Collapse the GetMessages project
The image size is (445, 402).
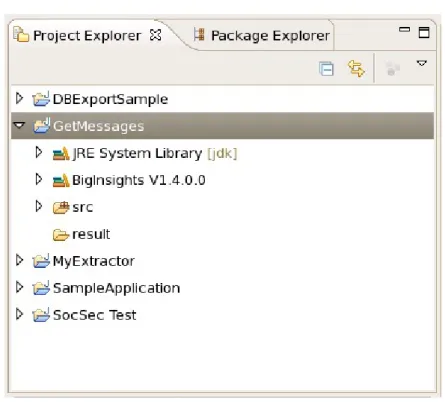(19, 125)
